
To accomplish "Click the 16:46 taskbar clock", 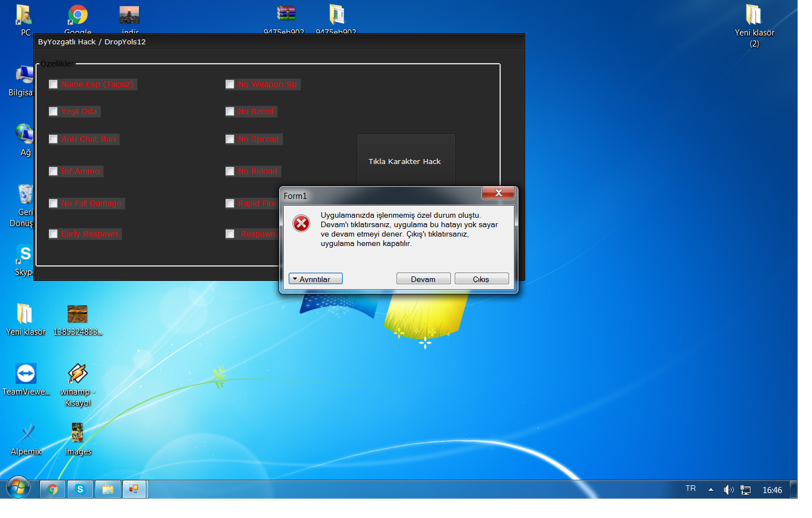I will 772,490.
